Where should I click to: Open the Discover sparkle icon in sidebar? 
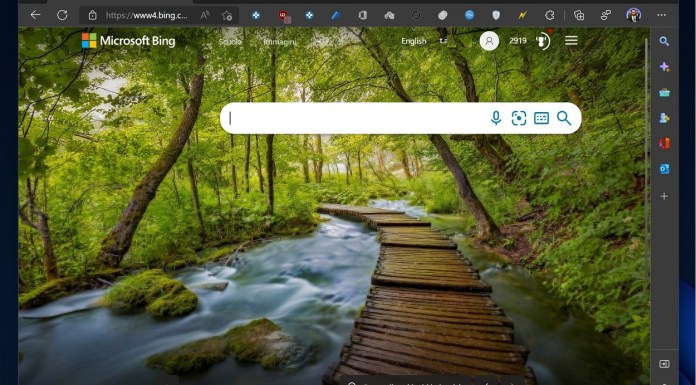(664, 67)
